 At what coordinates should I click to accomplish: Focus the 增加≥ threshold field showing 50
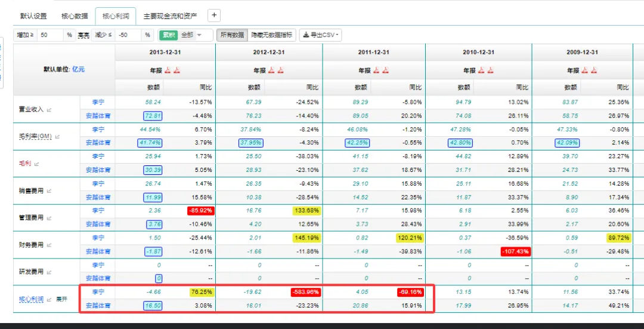click(51, 35)
